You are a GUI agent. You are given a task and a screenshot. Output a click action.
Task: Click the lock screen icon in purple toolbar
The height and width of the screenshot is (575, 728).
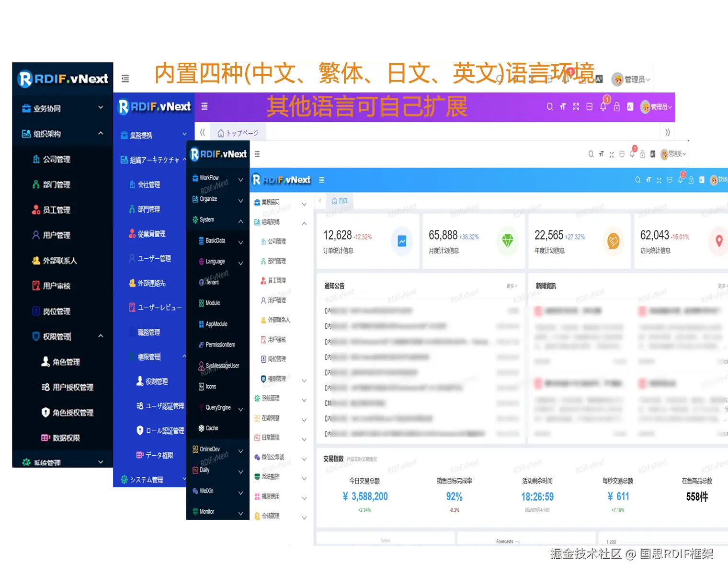click(616, 106)
